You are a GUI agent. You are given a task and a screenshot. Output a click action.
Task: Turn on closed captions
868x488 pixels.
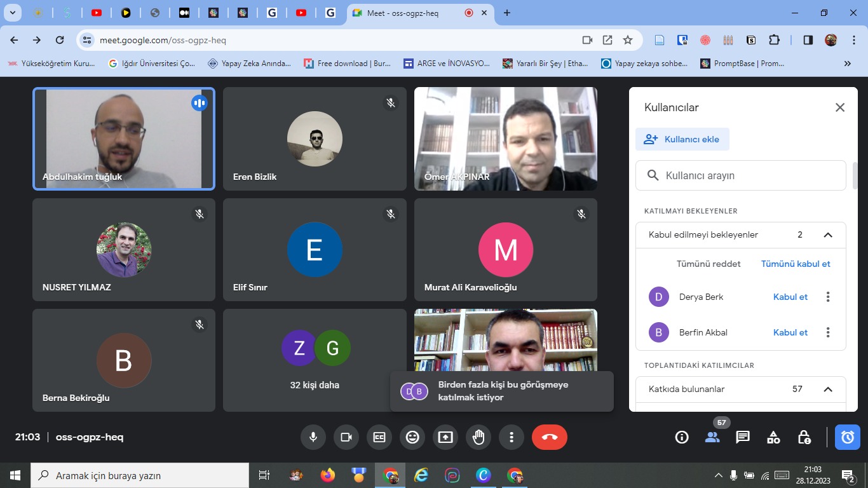[379, 437]
